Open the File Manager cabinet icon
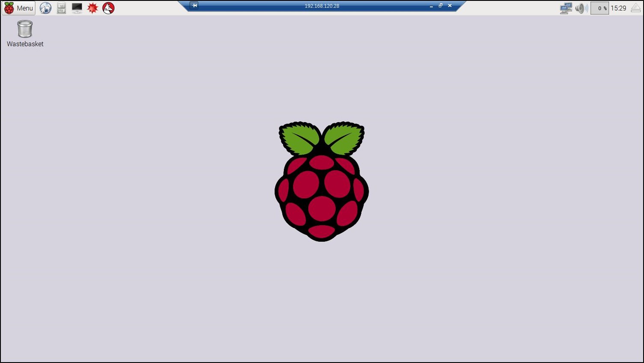Screen dimensions: 644x363 61,8
